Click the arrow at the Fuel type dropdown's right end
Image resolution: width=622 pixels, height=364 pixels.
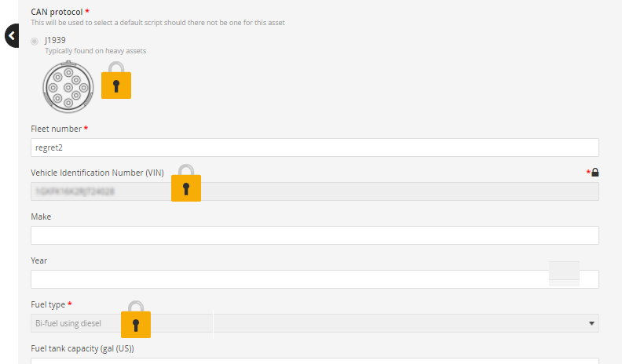click(x=591, y=323)
